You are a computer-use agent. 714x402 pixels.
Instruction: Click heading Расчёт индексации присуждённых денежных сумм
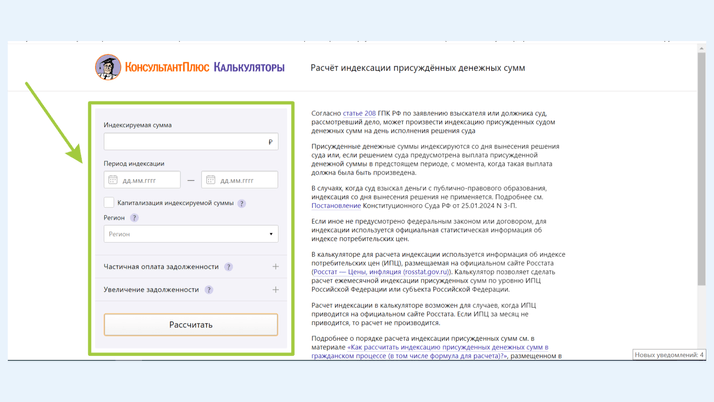[418, 68]
